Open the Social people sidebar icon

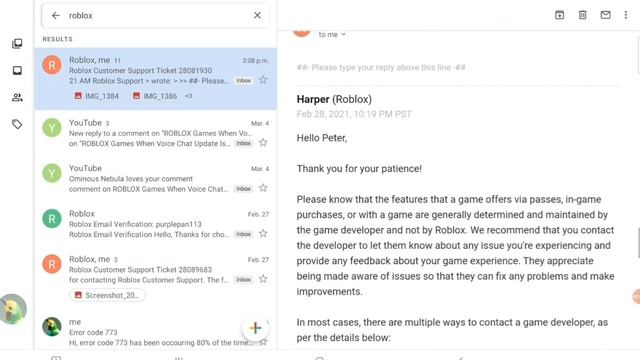click(x=17, y=97)
